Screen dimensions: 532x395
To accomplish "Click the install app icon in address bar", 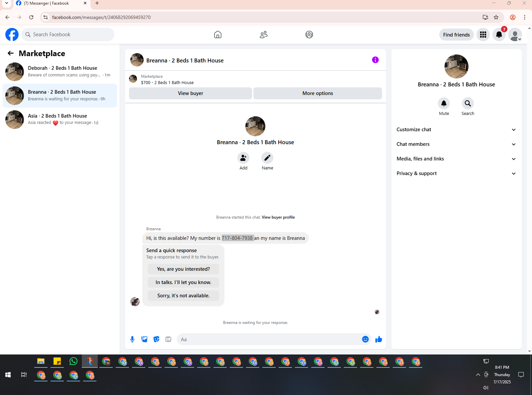I will (x=485, y=17).
